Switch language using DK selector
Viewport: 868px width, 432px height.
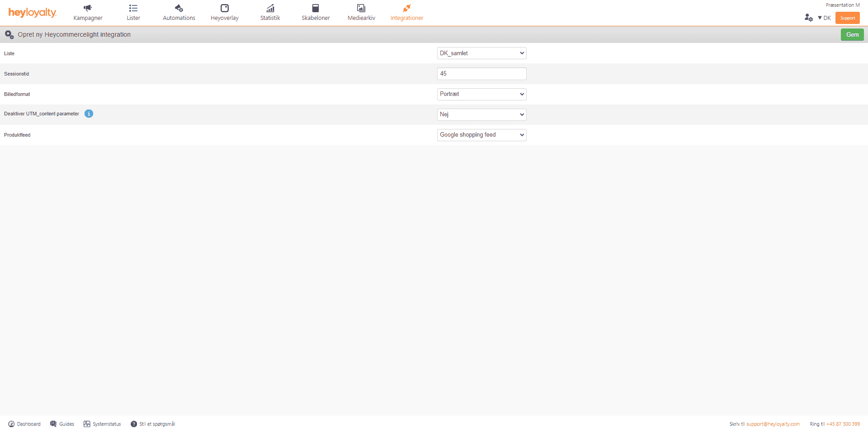click(x=825, y=18)
